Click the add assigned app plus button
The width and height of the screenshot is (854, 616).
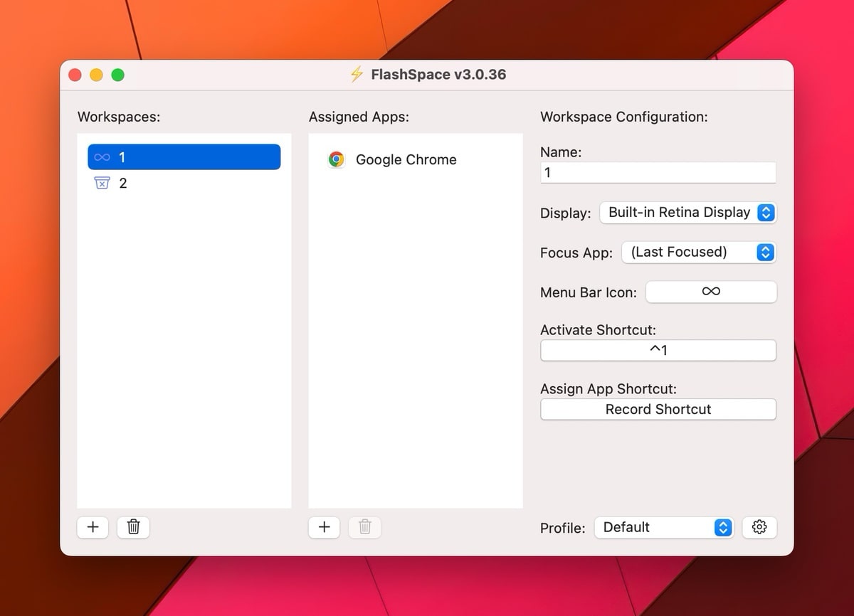[325, 527]
